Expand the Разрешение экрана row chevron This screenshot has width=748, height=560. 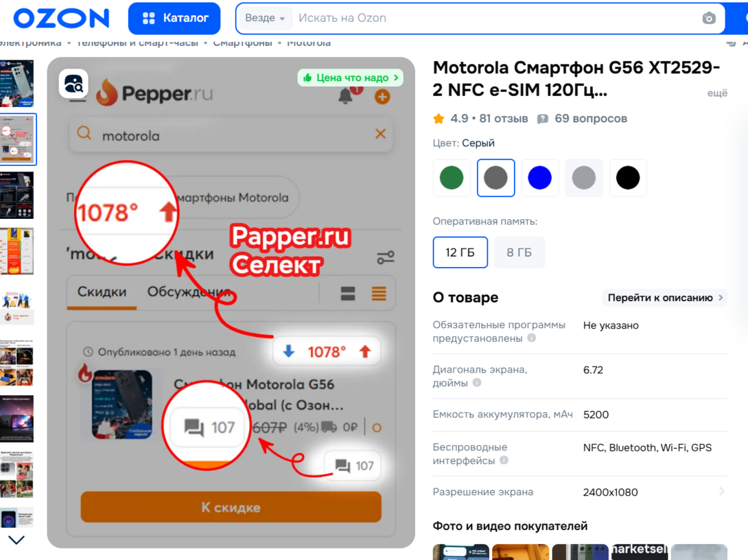pyautogui.click(x=721, y=491)
